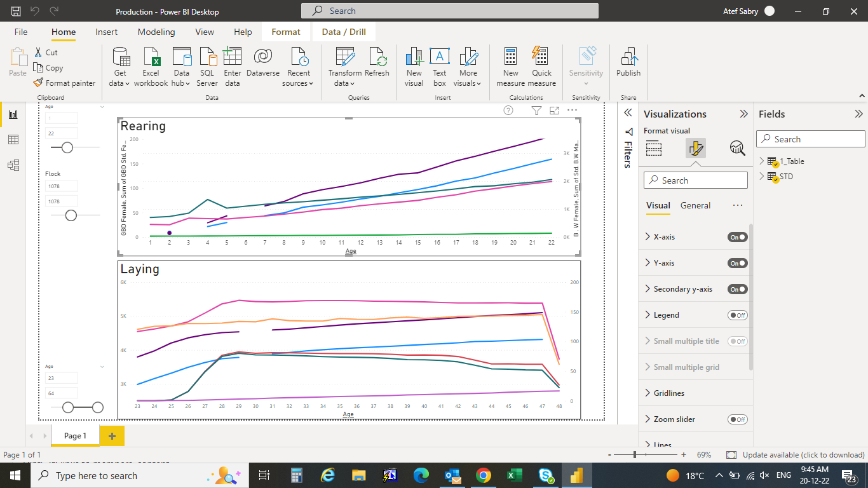
Task: Select the Page 1 tab
Action: 75,436
